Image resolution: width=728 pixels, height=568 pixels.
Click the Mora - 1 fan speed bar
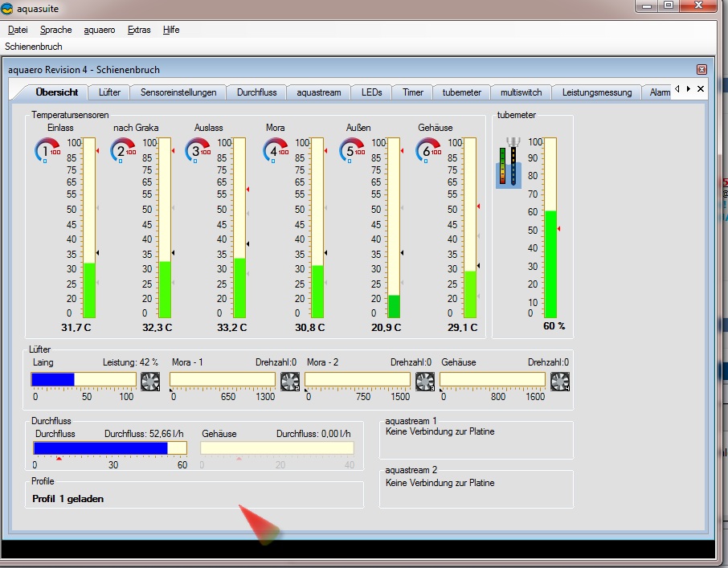point(223,379)
